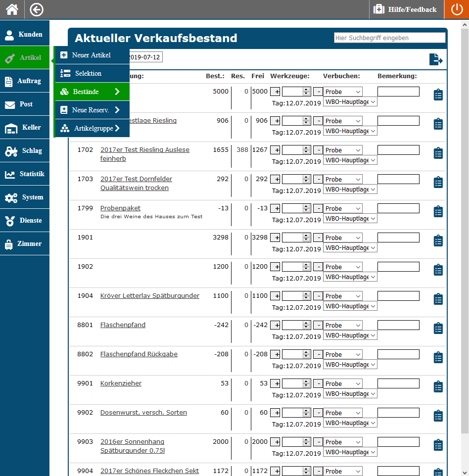Open Statistik section in sidebar

tap(25, 174)
